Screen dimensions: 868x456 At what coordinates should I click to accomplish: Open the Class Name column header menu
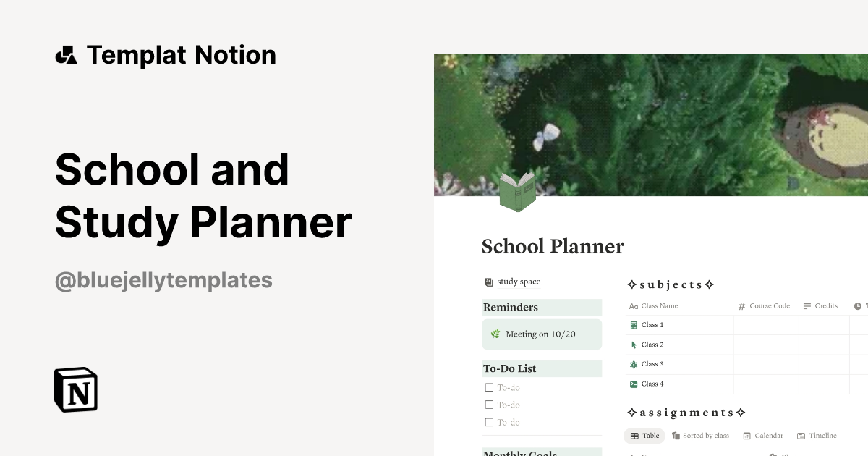click(659, 305)
